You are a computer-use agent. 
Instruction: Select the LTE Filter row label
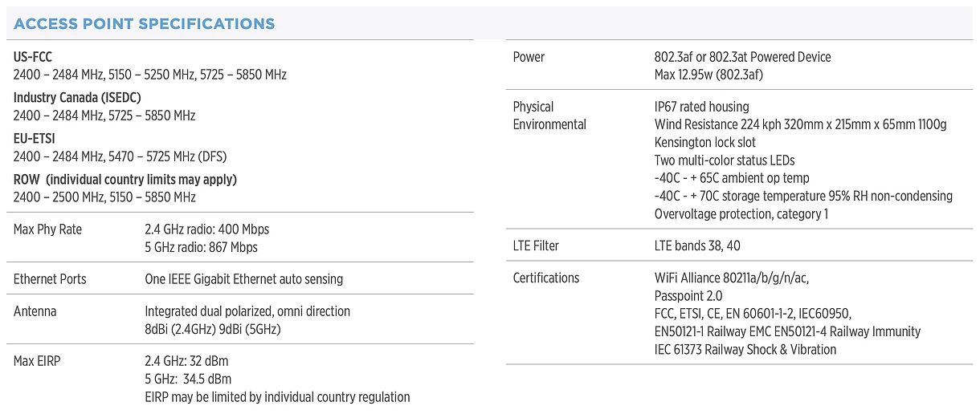(536, 246)
